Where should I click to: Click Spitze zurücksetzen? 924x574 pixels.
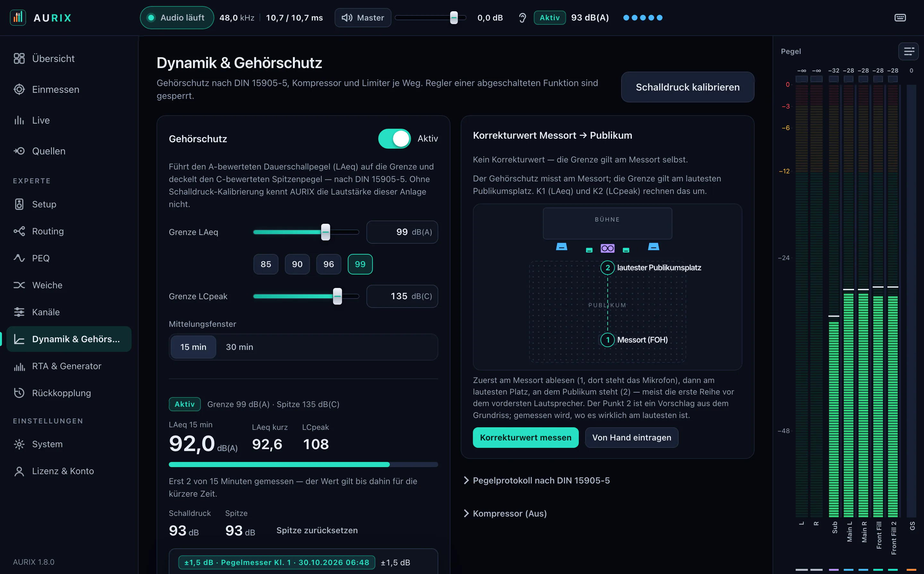(x=317, y=530)
